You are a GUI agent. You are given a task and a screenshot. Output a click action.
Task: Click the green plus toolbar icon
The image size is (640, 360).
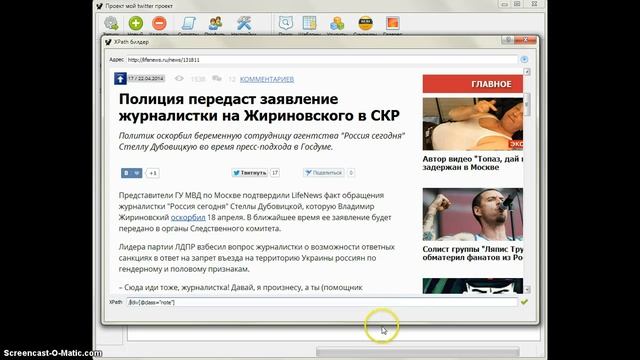click(136, 23)
